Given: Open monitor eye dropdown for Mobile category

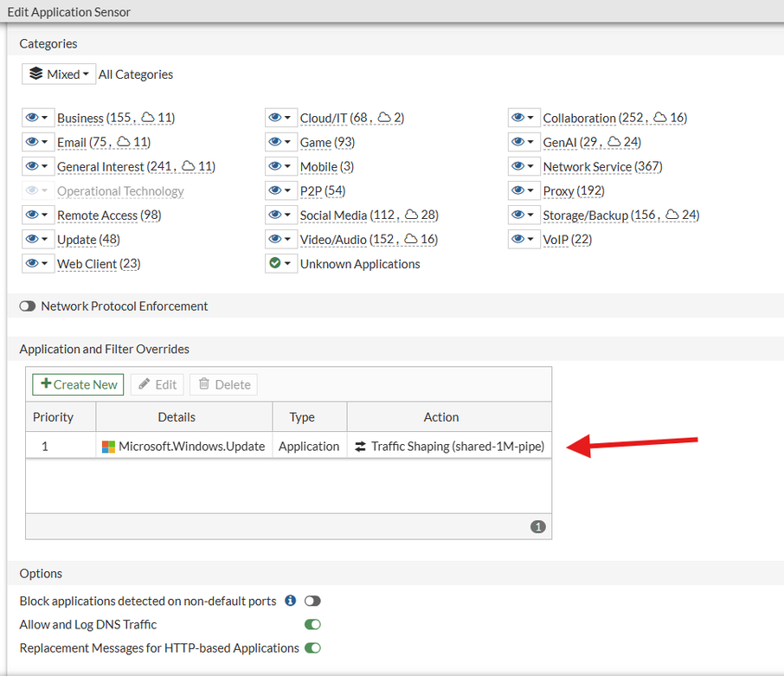Looking at the screenshot, I should pyautogui.click(x=281, y=166).
